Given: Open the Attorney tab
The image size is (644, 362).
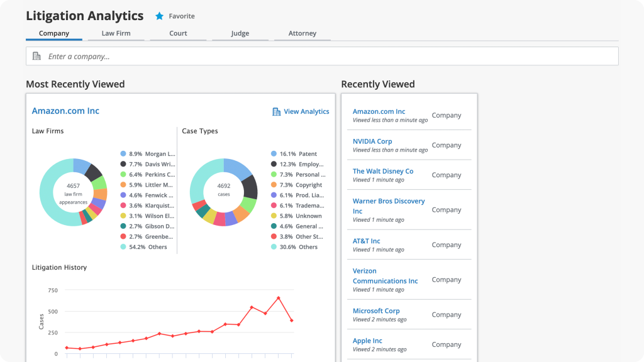Looking at the screenshot, I should (x=302, y=33).
